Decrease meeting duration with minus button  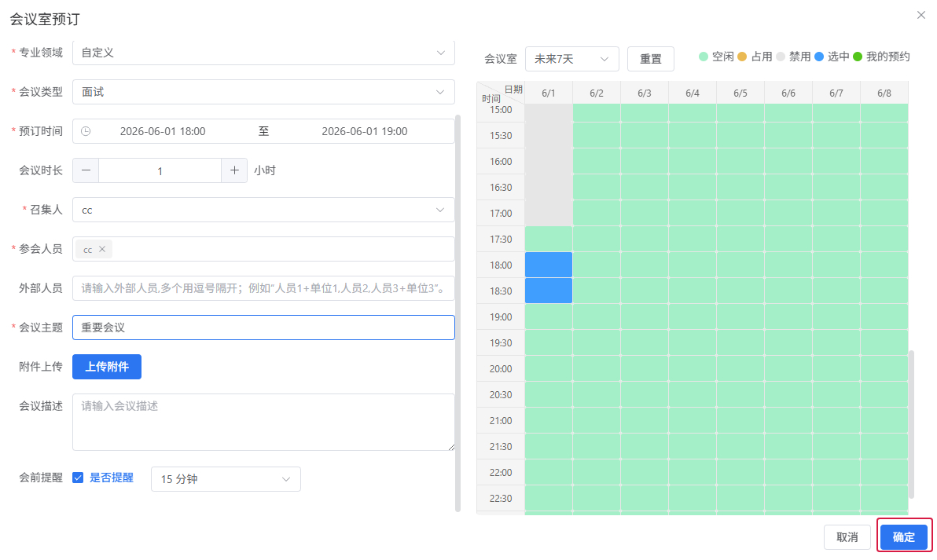tap(86, 170)
